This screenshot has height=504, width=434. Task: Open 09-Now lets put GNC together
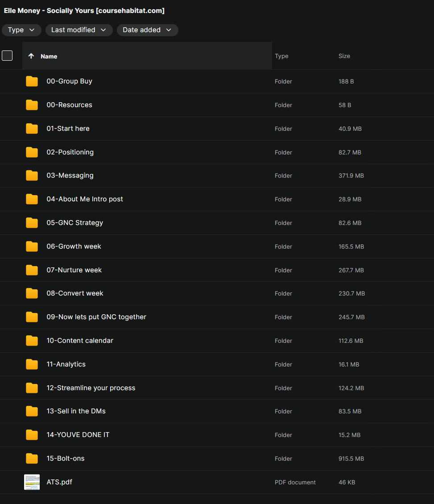[96, 317]
